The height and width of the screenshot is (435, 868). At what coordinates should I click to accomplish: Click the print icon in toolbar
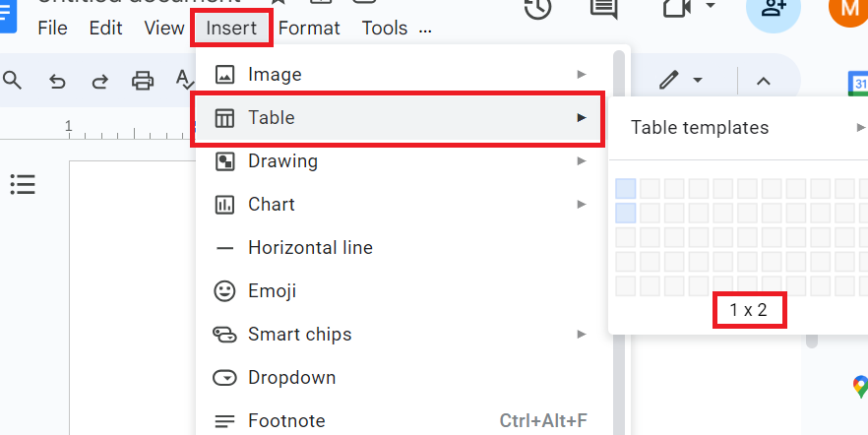(144, 82)
